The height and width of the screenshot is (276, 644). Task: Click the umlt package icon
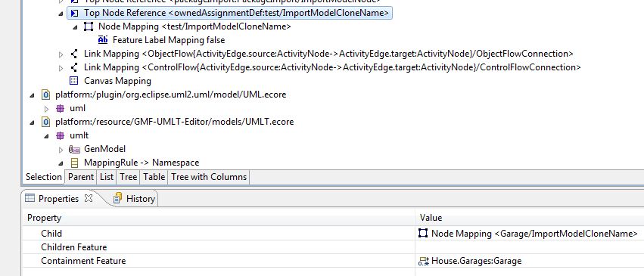coord(60,135)
